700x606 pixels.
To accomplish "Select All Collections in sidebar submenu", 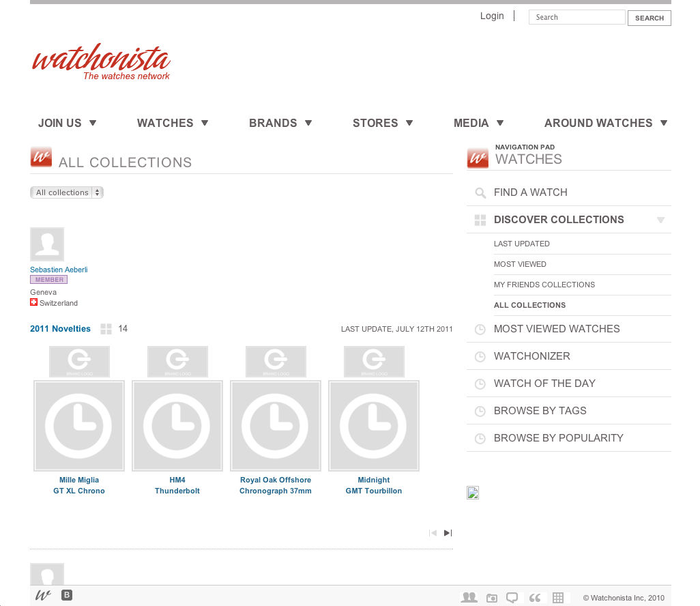I will click(x=529, y=306).
